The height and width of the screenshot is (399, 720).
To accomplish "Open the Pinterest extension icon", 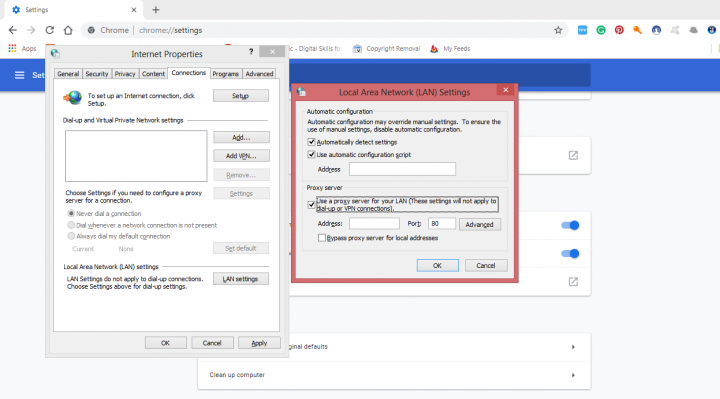I will (619, 30).
